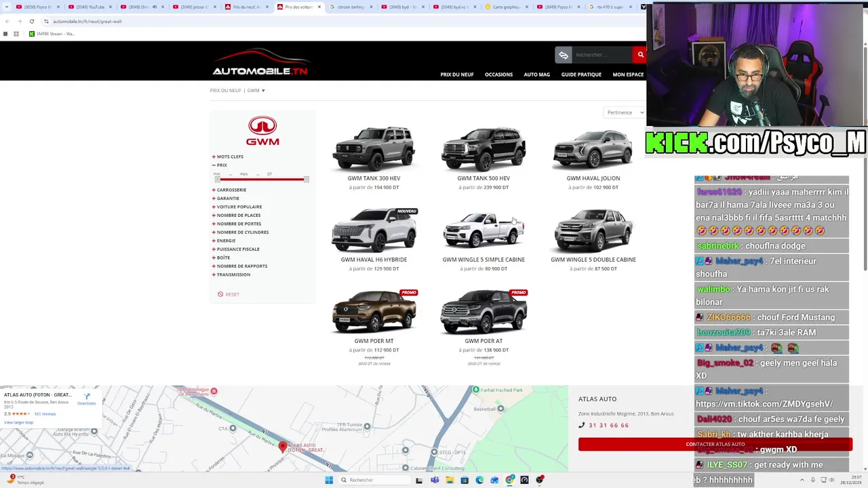Open Chrome from the taskbar
Screen dimensions: 868x488
pyautogui.click(x=509, y=480)
